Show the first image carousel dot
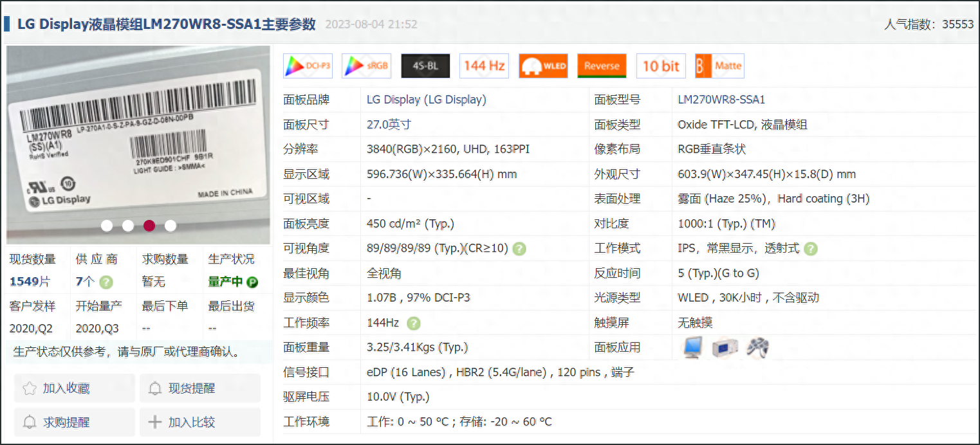 pos(107,226)
